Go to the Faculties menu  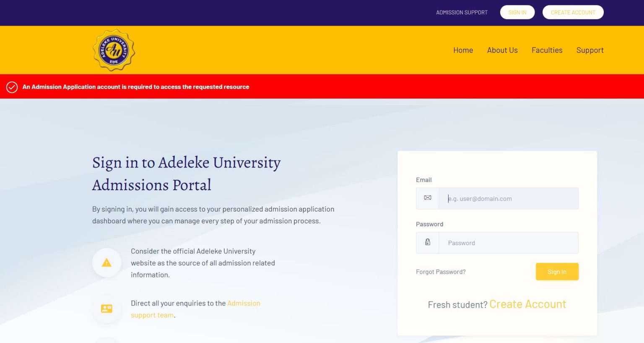[x=547, y=50]
